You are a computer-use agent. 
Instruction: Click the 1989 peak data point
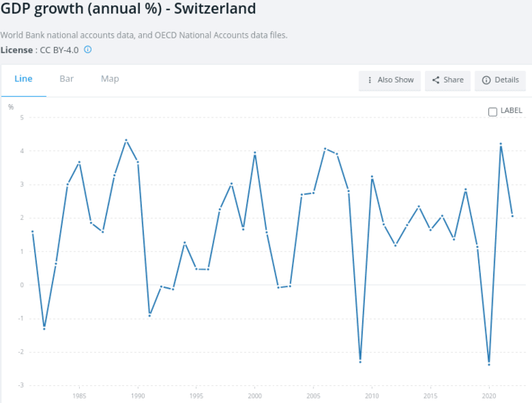[126, 139]
